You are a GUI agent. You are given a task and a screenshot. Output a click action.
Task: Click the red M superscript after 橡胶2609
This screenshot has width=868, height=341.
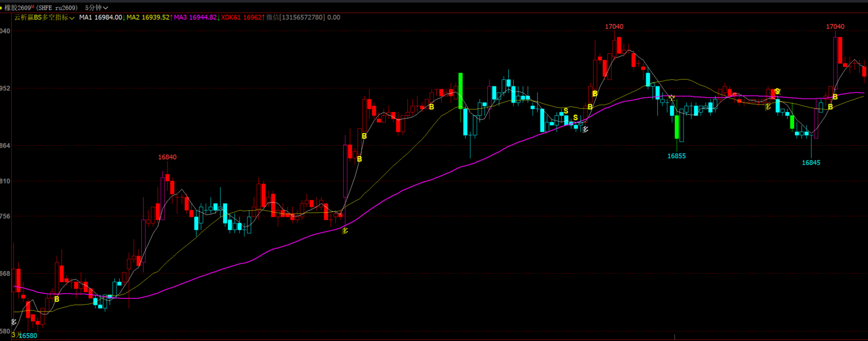pyautogui.click(x=33, y=6)
